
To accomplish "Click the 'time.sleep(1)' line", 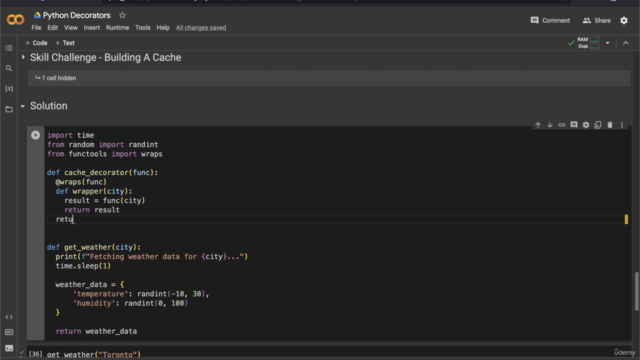I will (x=83, y=266).
